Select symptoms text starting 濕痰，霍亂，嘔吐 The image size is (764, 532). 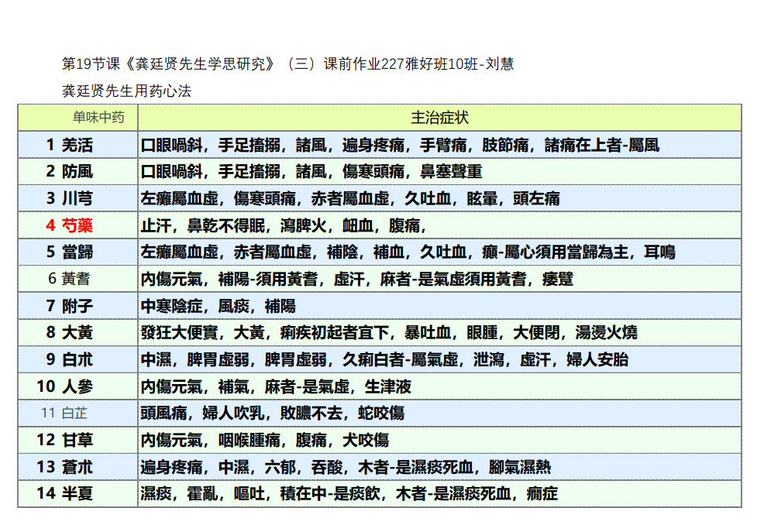pyautogui.click(x=349, y=494)
